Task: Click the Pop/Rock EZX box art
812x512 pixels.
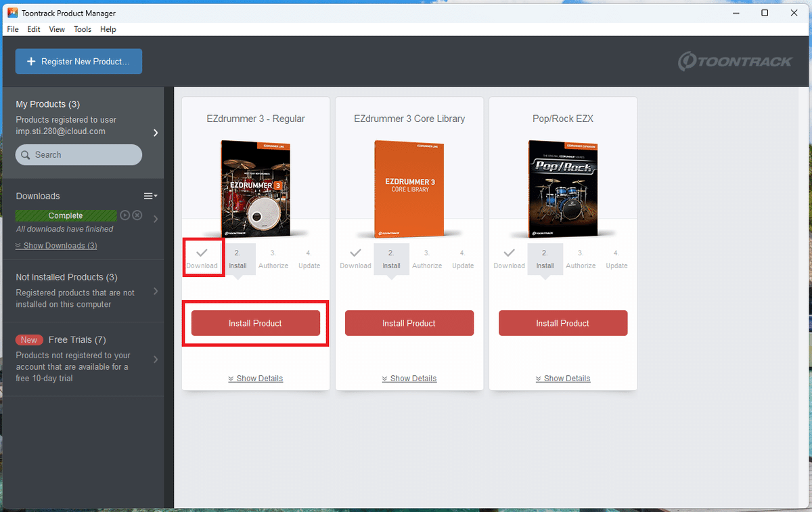Action: pyautogui.click(x=563, y=189)
